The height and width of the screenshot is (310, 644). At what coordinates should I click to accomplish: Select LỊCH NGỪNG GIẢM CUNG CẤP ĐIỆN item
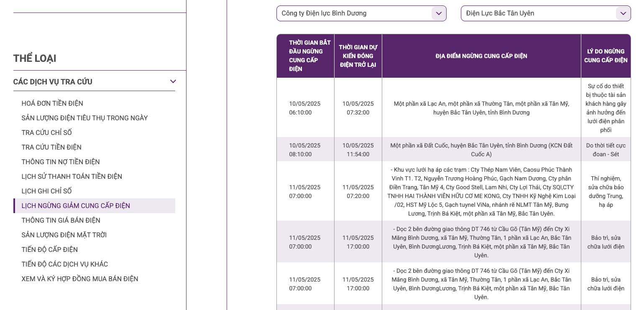pyautogui.click(x=76, y=206)
